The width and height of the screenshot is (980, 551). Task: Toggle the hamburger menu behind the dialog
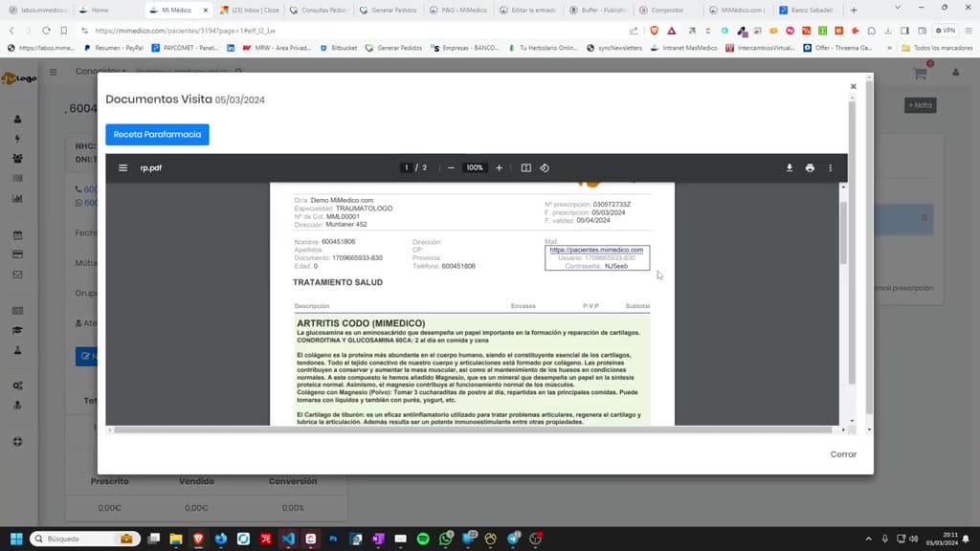coord(54,72)
